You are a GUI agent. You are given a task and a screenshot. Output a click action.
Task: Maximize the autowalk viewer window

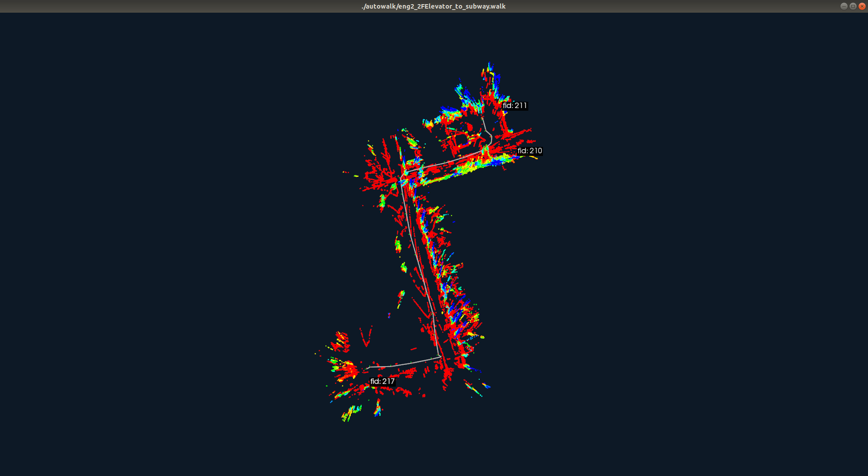pyautogui.click(x=853, y=6)
